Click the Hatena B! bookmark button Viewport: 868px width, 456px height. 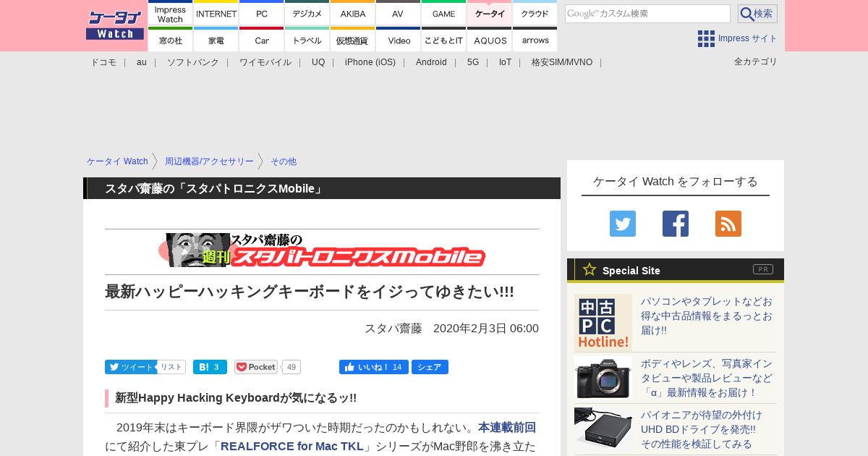(210, 367)
